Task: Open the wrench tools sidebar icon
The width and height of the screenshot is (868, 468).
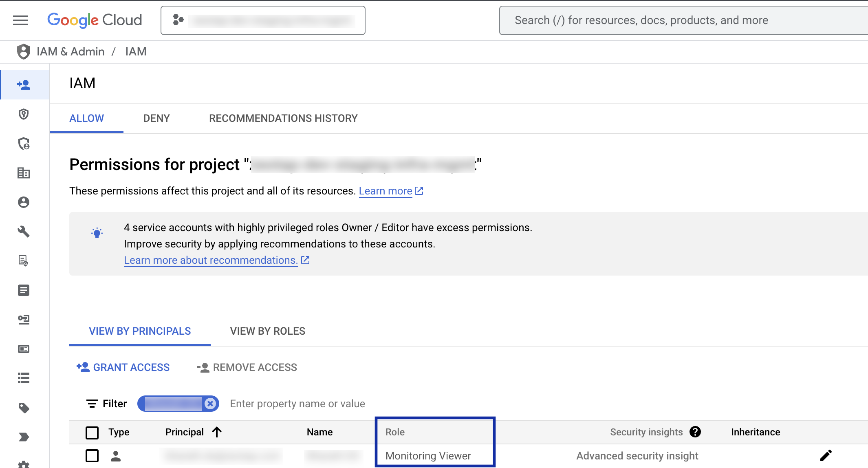Action: 24,232
